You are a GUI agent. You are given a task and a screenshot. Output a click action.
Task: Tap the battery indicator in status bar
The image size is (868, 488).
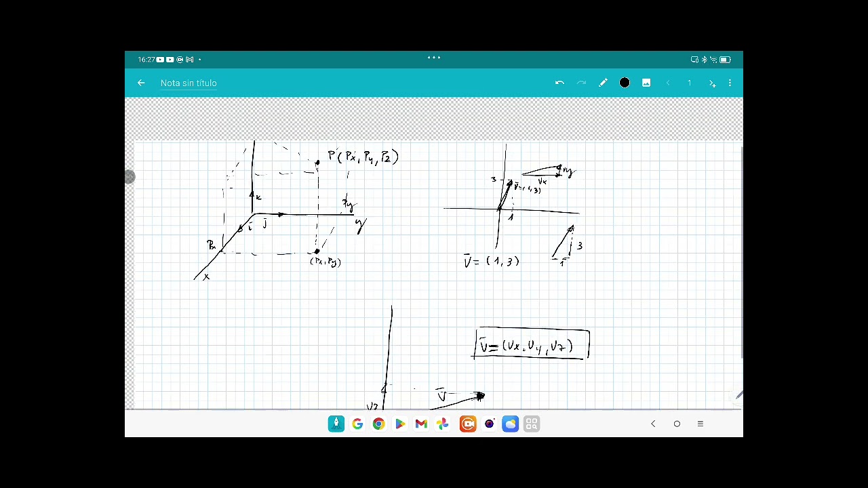(724, 60)
